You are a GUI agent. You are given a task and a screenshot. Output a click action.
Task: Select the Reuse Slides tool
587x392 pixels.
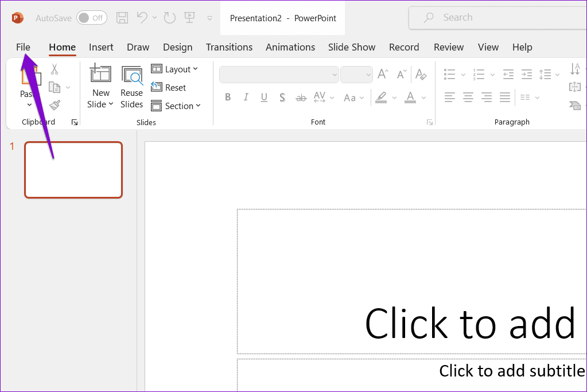[131, 85]
